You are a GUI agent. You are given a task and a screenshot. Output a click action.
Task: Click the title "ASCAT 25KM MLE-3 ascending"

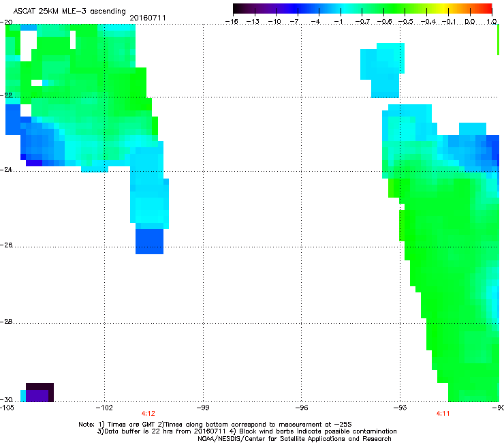69,11
